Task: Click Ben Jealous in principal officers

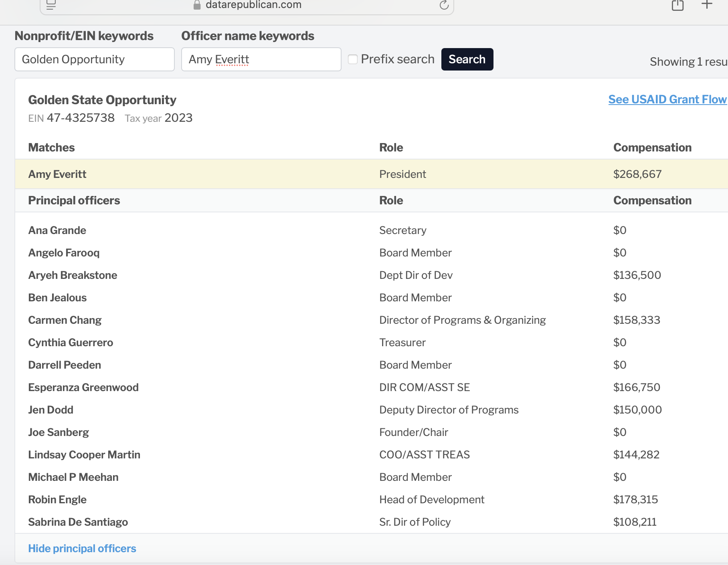Action: coord(57,297)
